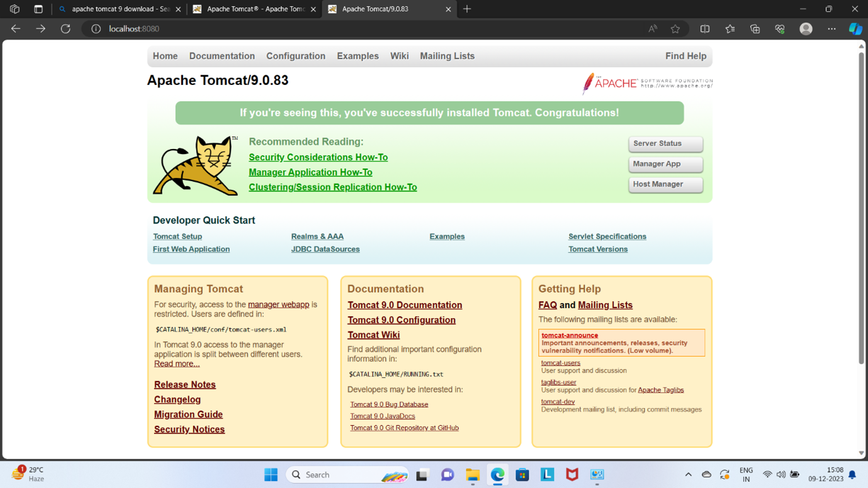
Task: Open the Collections icon in the browser toolbar
Action: [x=755, y=29]
